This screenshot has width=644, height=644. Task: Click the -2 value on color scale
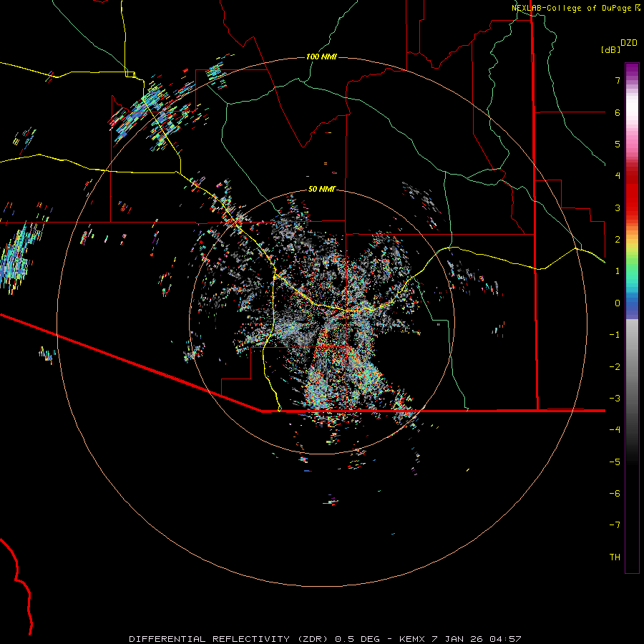coord(615,366)
